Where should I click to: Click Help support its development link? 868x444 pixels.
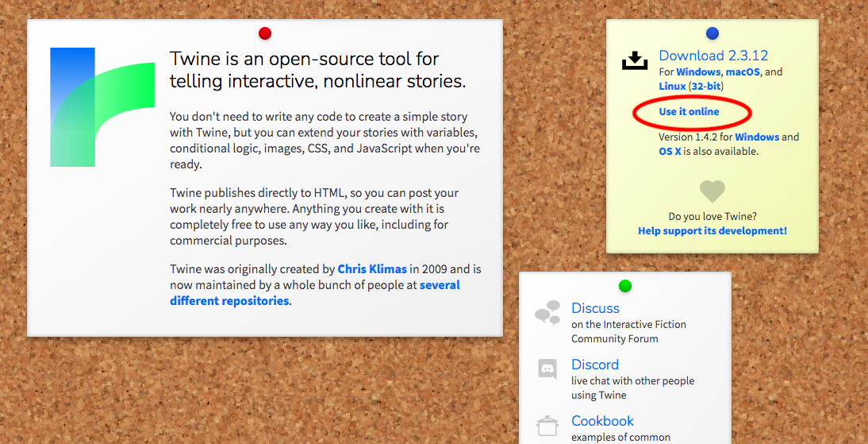(712, 231)
